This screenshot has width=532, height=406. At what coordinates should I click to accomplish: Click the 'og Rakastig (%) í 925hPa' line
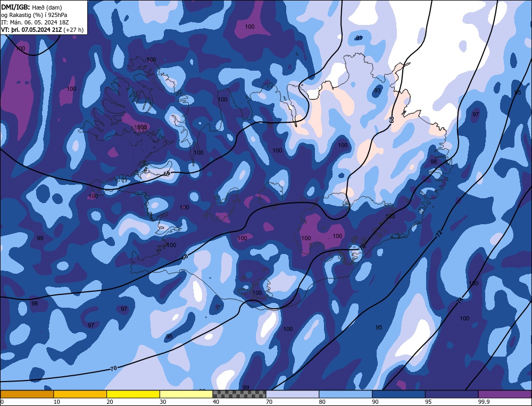(34, 15)
